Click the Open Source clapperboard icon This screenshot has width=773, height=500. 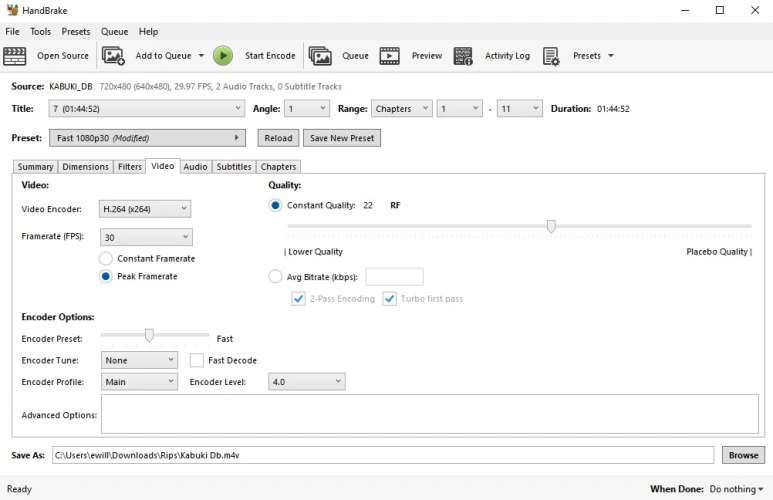coord(15,56)
